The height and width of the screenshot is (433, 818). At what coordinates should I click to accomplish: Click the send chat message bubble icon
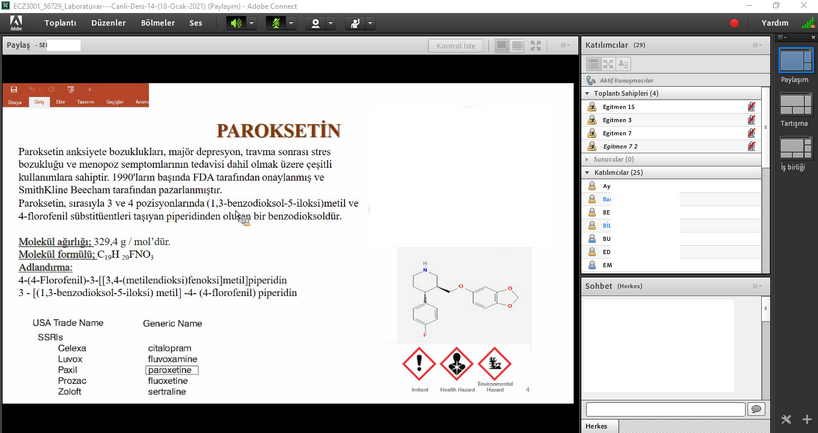click(756, 409)
